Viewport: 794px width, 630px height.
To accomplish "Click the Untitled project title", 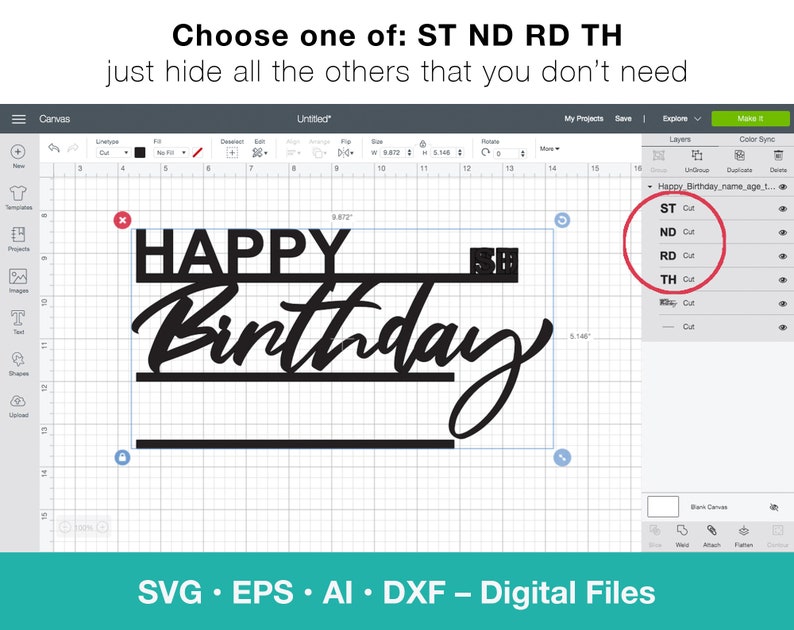I will (x=314, y=119).
